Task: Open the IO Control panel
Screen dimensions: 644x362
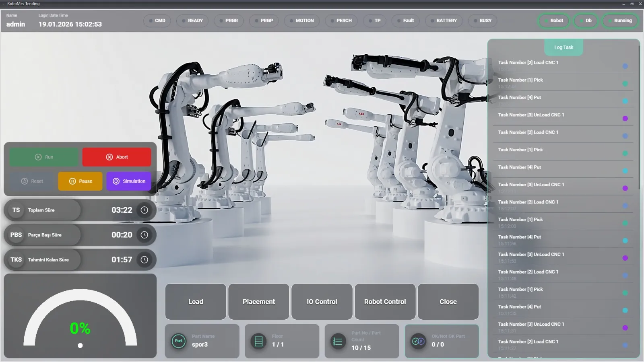Action: (322, 302)
